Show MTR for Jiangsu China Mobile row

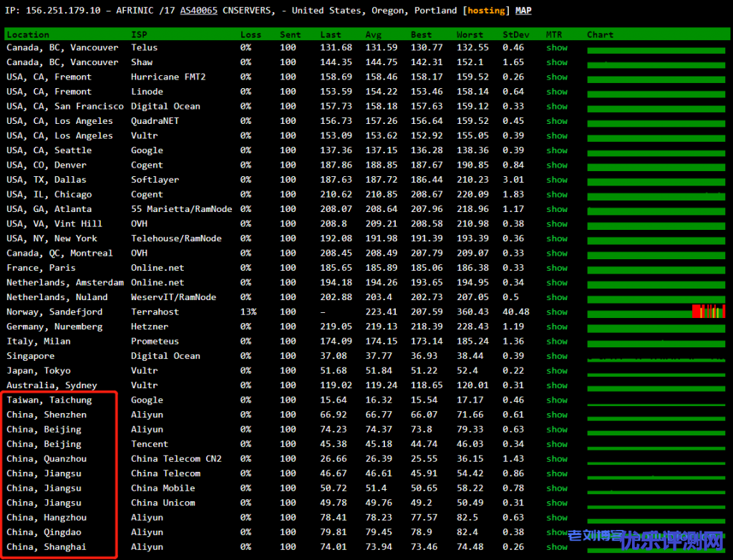tap(556, 488)
